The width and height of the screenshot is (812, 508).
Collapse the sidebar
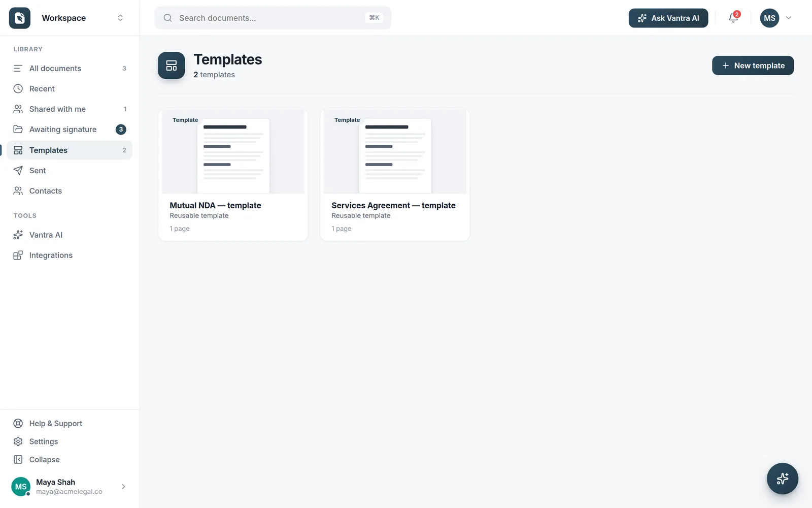[70, 460]
